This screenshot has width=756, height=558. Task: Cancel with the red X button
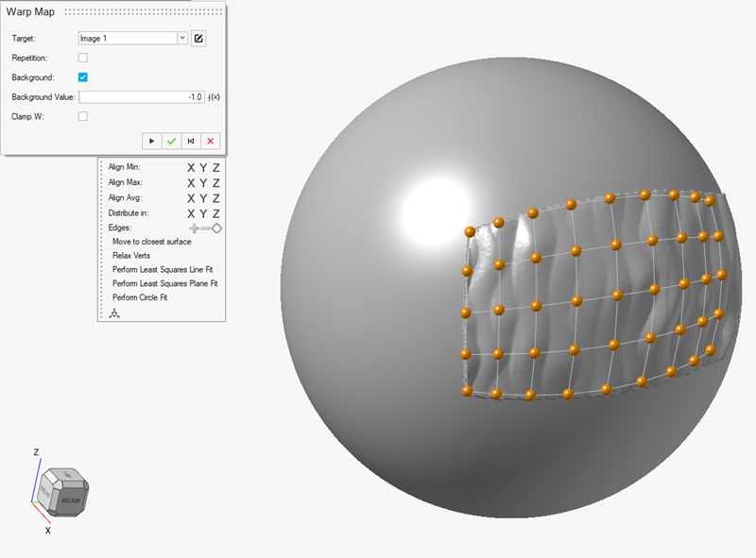pos(211,141)
